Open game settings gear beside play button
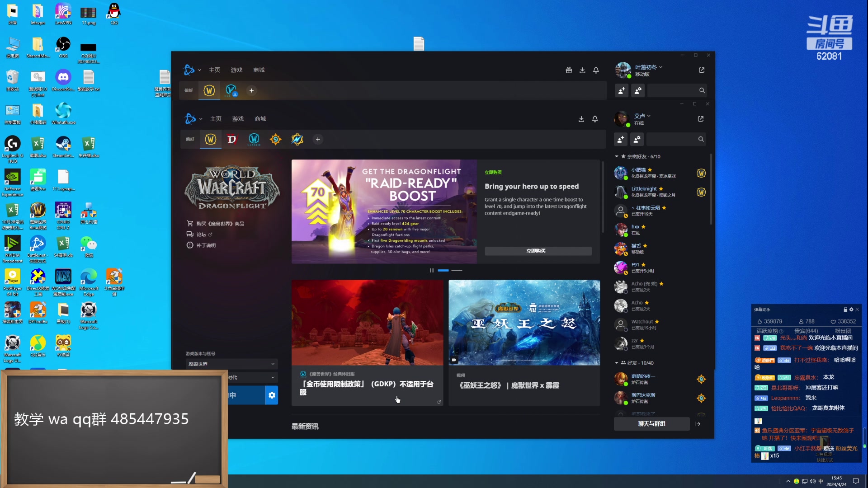Screen dimensions: 868x488 pyautogui.click(x=272, y=395)
